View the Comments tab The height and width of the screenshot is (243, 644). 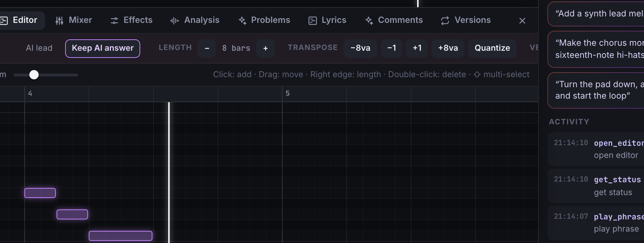[394, 20]
